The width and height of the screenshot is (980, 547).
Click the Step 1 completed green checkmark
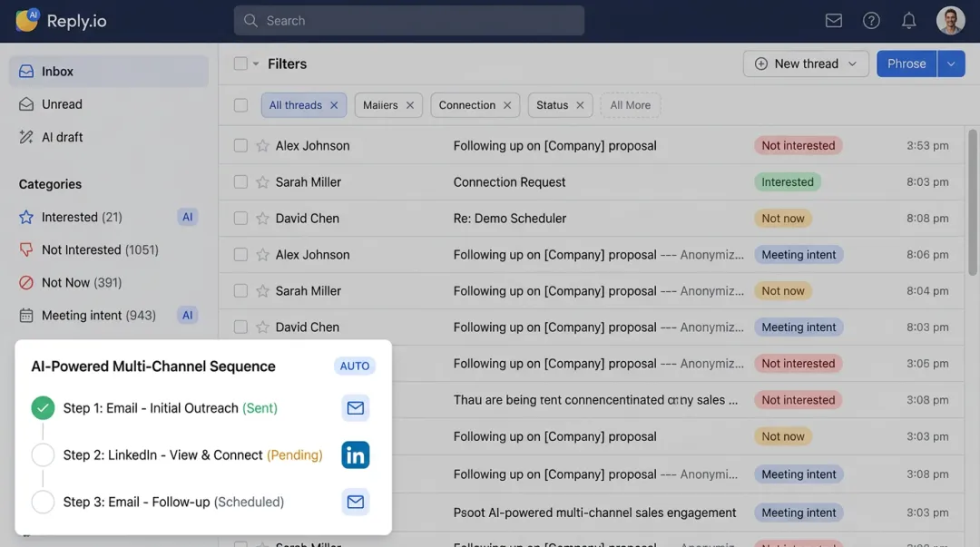(44, 407)
